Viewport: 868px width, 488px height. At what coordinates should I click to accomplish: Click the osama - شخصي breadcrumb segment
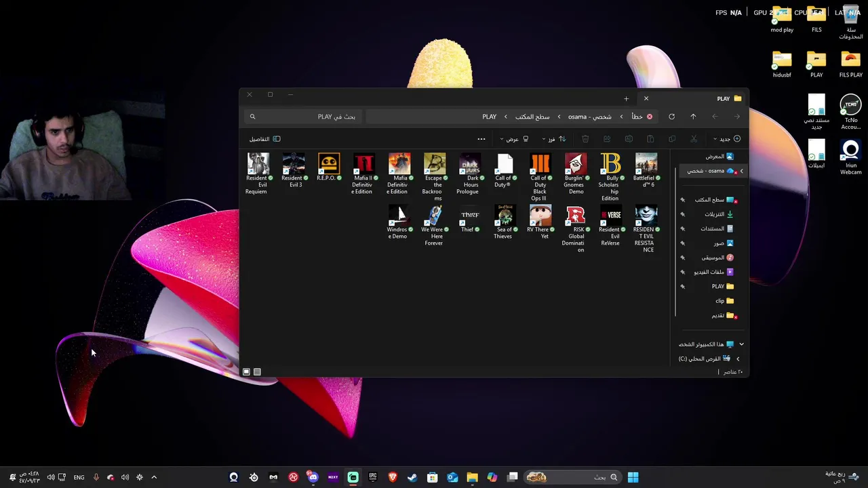click(x=589, y=117)
